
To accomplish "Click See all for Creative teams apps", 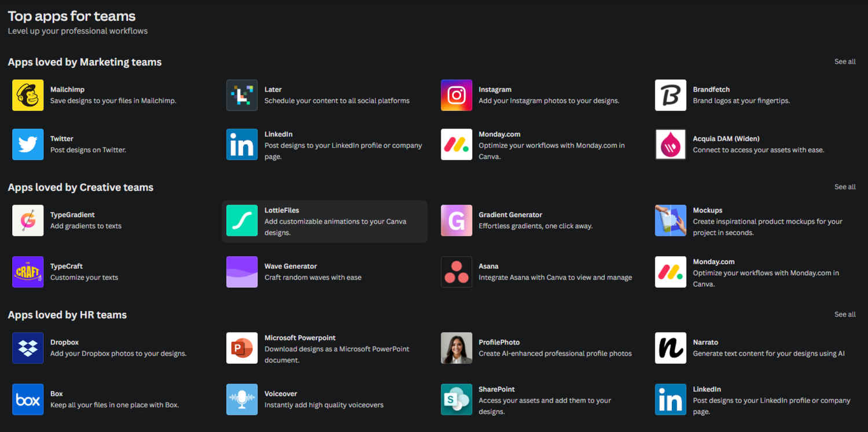I will (844, 186).
